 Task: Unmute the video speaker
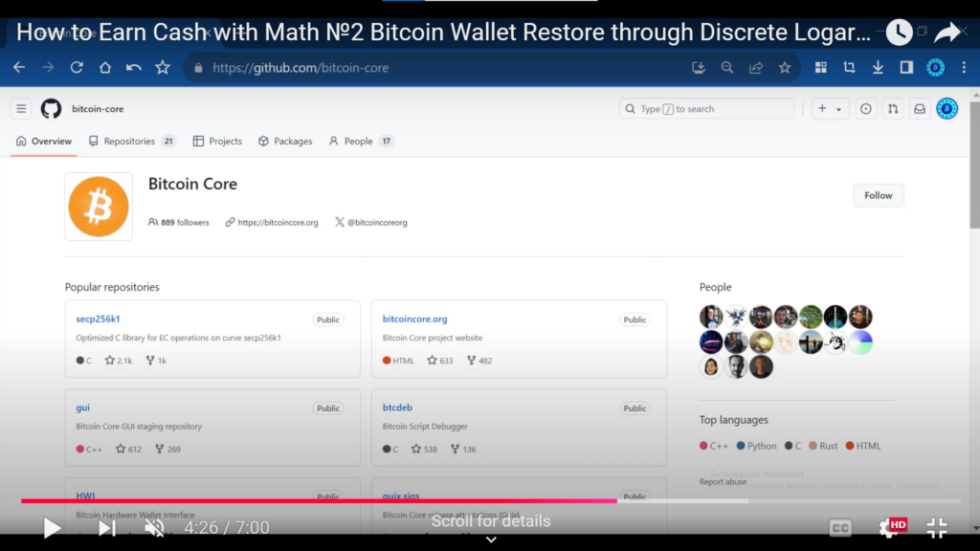point(154,528)
